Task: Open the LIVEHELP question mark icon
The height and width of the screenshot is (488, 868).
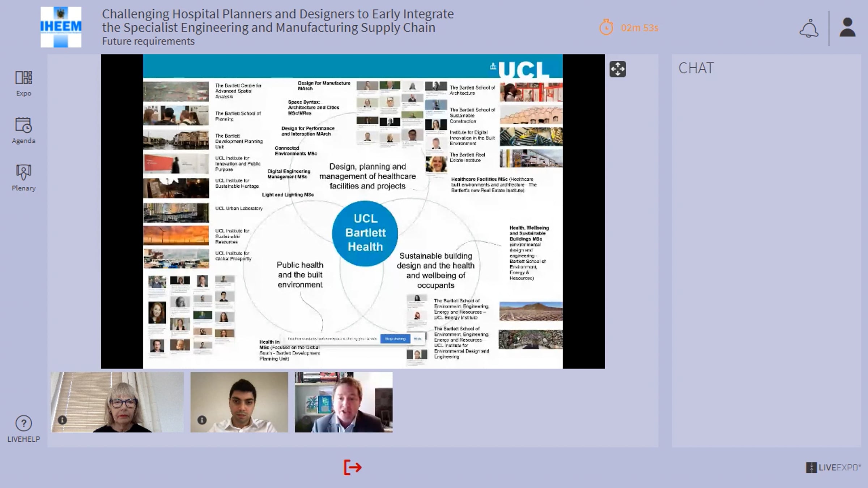Action: [24, 423]
